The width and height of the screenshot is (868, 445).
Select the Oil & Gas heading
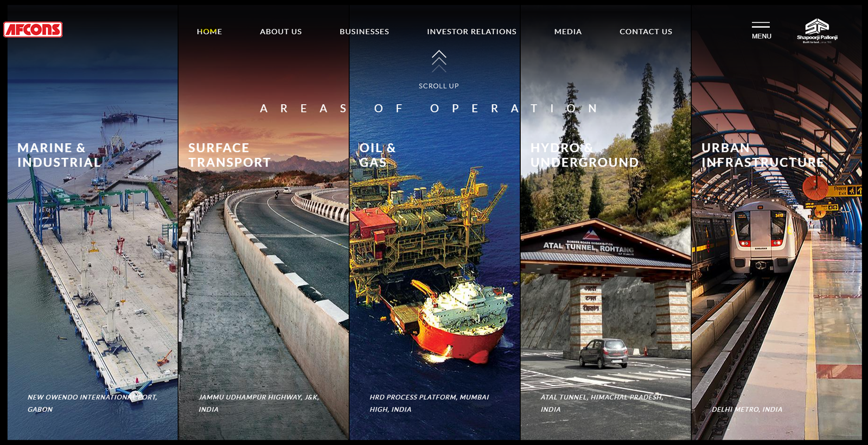tap(378, 155)
